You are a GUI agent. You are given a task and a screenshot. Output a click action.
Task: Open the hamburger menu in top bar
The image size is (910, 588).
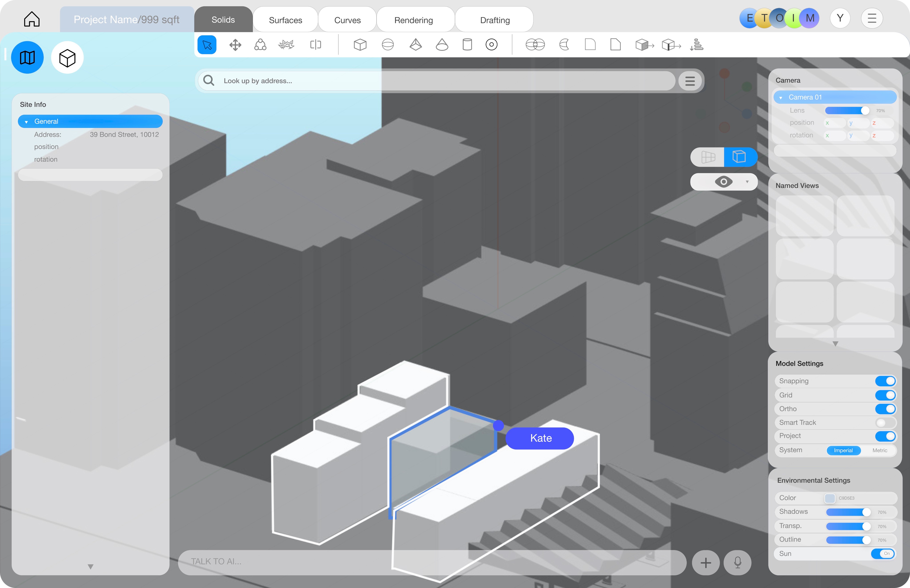[x=872, y=18]
